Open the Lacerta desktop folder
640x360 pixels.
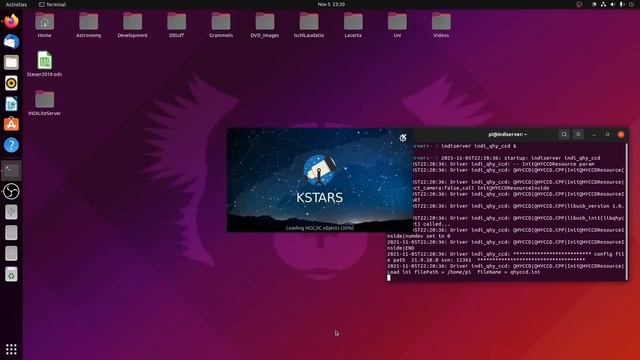353,24
